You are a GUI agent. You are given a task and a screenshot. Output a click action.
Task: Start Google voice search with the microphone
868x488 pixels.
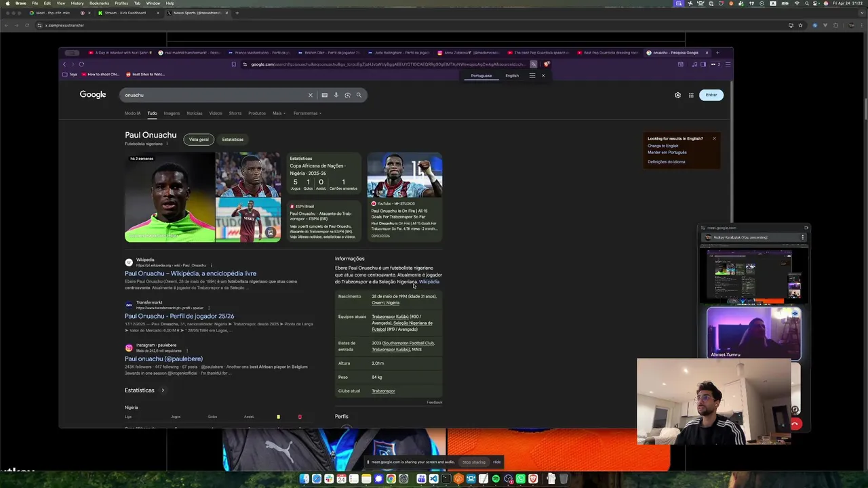(x=336, y=95)
